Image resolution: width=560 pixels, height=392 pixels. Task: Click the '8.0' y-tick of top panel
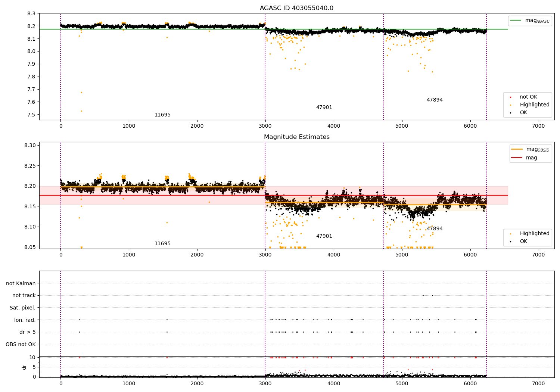click(31, 52)
